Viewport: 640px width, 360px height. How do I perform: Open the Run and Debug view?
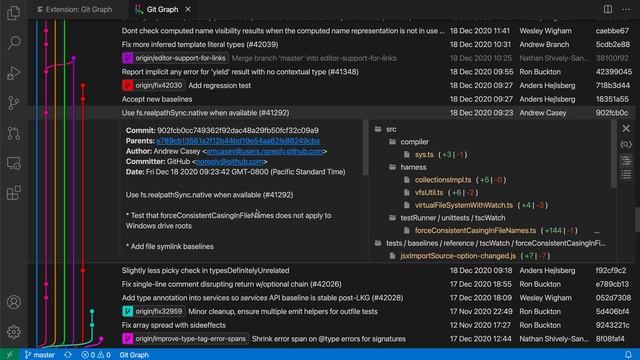click(13, 73)
